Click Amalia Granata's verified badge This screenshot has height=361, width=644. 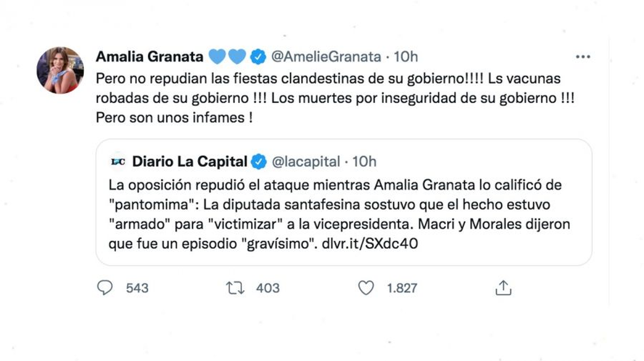(258, 56)
